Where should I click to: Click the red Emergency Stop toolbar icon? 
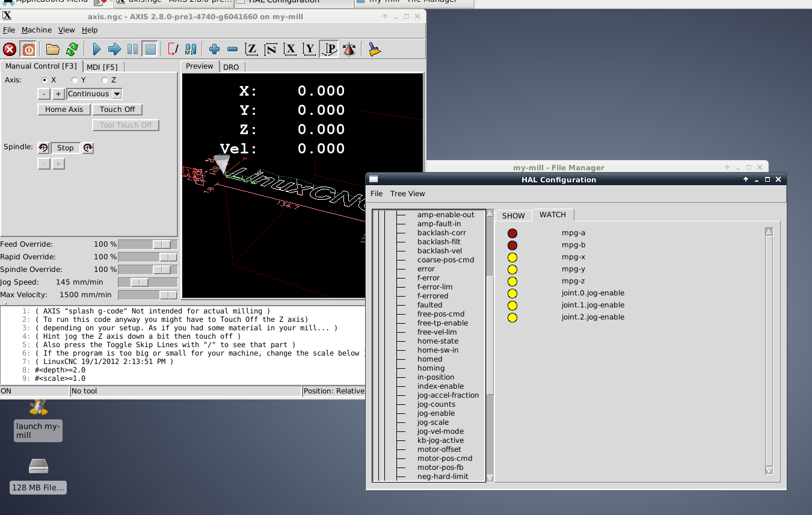[10, 49]
